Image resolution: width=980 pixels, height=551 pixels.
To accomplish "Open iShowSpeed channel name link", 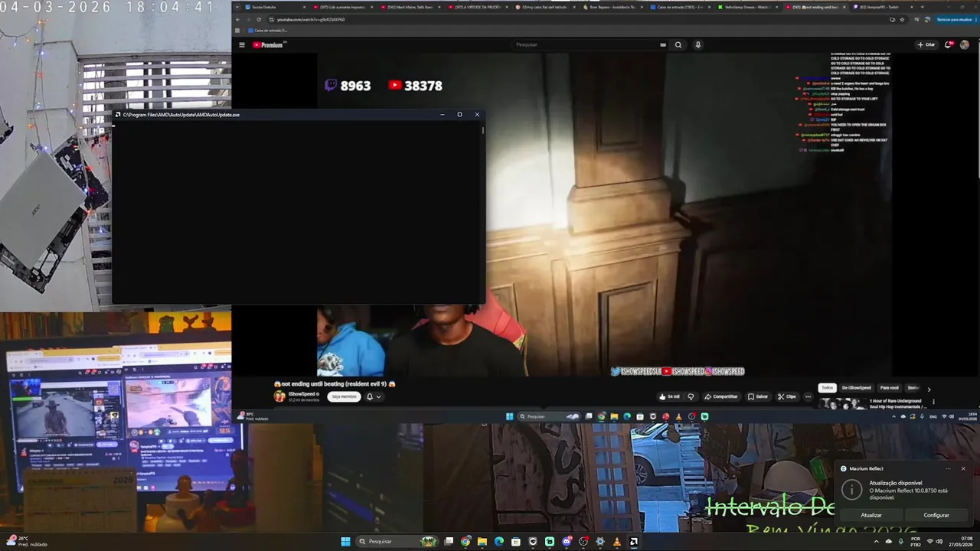I will coord(302,394).
